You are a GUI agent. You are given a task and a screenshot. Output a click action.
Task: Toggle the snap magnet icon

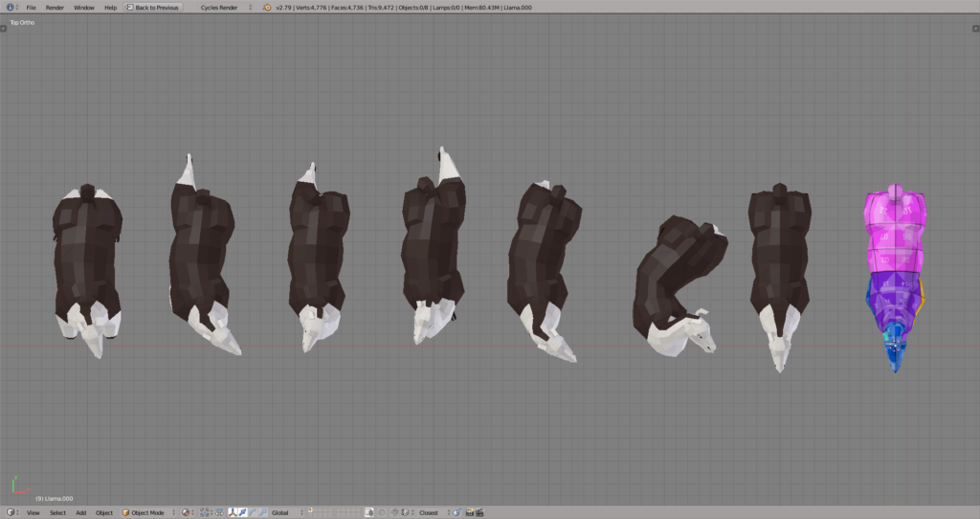pyautogui.click(x=394, y=512)
